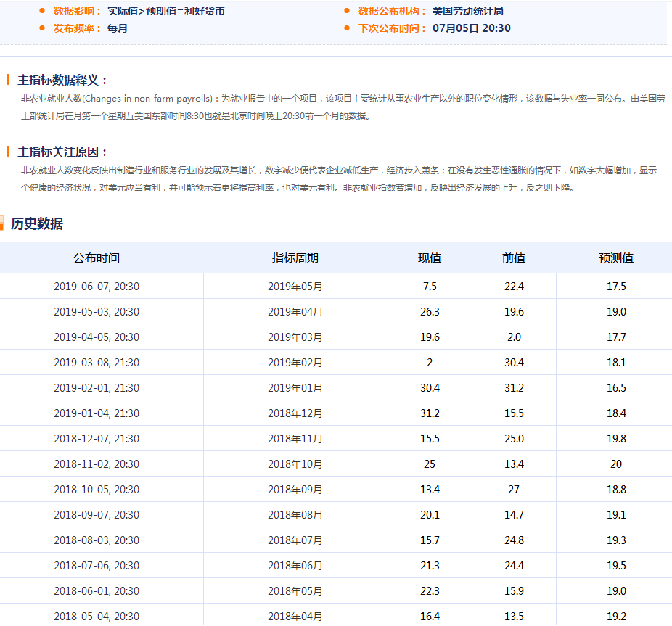Click the 指标周期 column header
Viewport: 672px width, 626px height.
[x=295, y=258]
